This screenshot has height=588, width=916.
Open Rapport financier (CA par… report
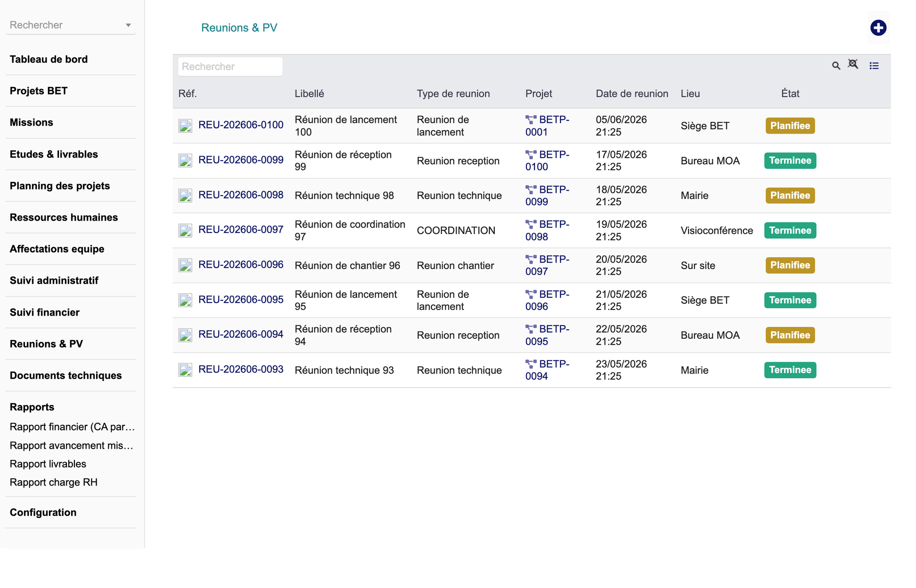(72, 427)
